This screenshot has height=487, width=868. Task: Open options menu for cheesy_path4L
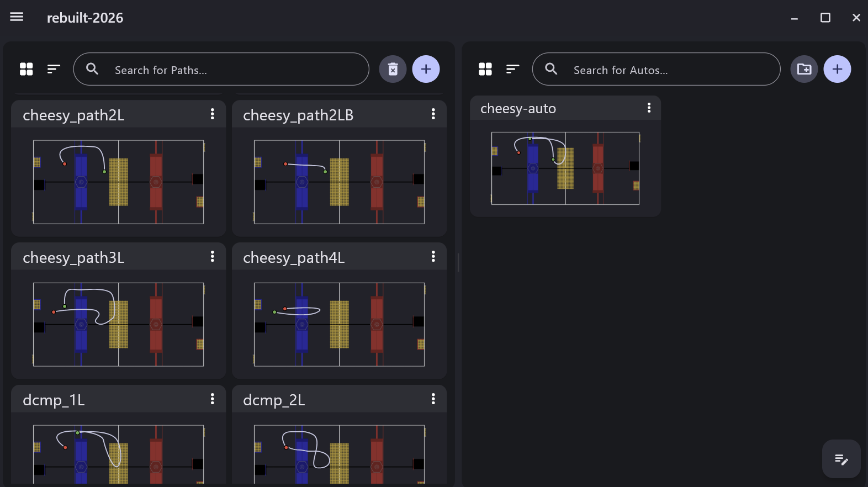click(x=433, y=257)
